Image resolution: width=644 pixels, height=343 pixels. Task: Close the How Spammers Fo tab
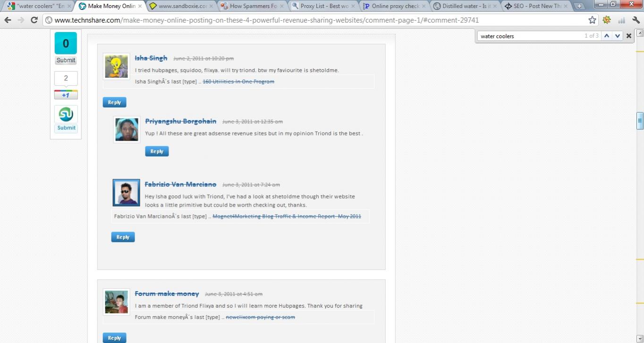click(x=282, y=6)
